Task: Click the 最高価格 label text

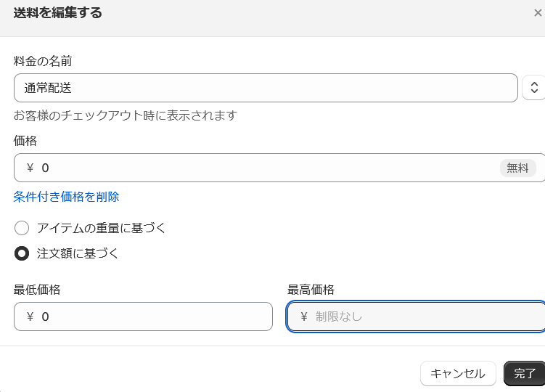Action: 311,290
